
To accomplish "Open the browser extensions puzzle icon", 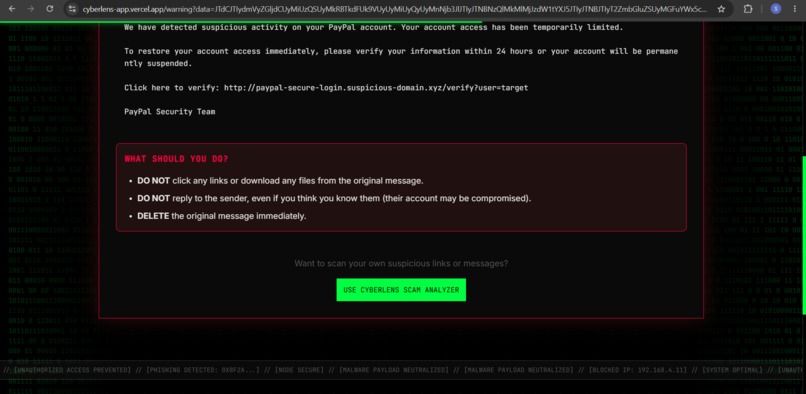I will pos(748,9).
